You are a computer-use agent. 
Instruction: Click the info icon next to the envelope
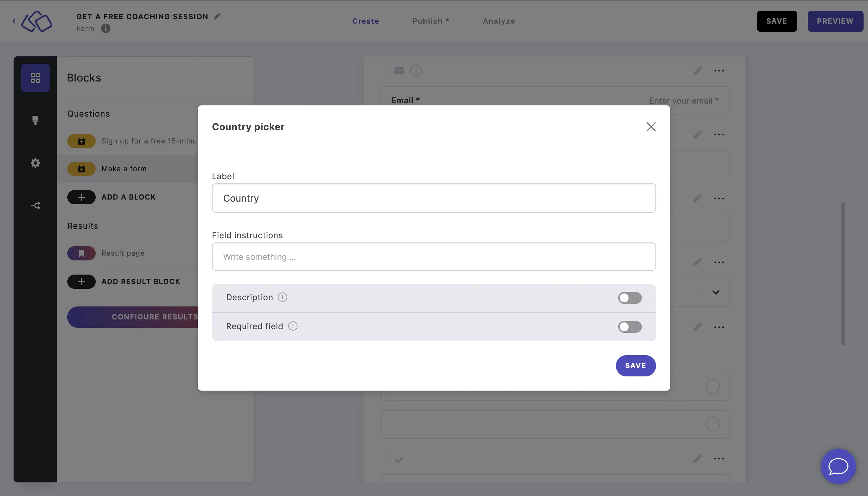pyautogui.click(x=416, y=71)
